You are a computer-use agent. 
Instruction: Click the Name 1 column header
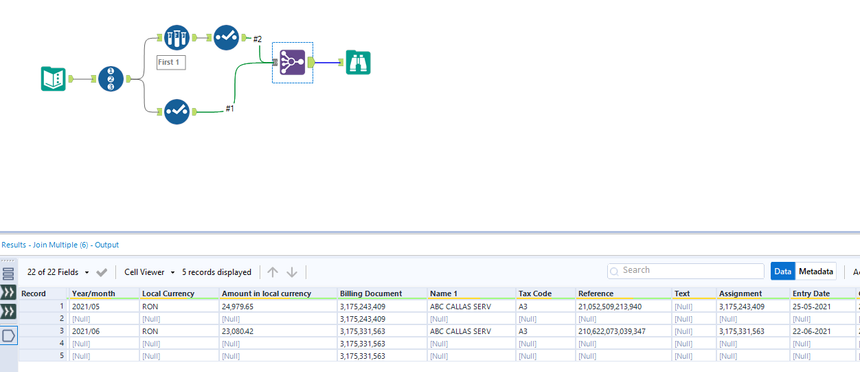[x=472, y=294]
